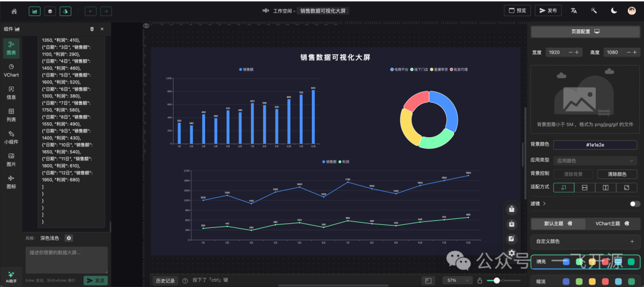Delete AI conversation with trash icon
Screen dimensions: 644x287
tap(92, 29)
